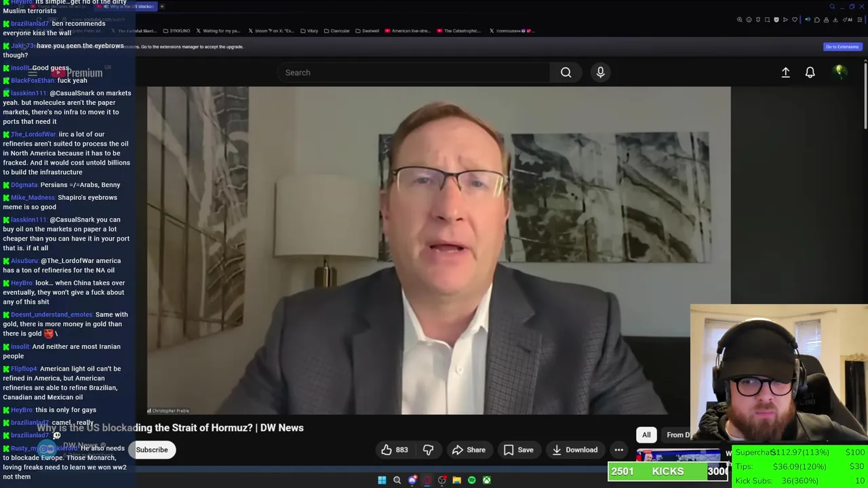Share the DW News video
This screenshot has width=868, height=488.
[x=469, y=450]
